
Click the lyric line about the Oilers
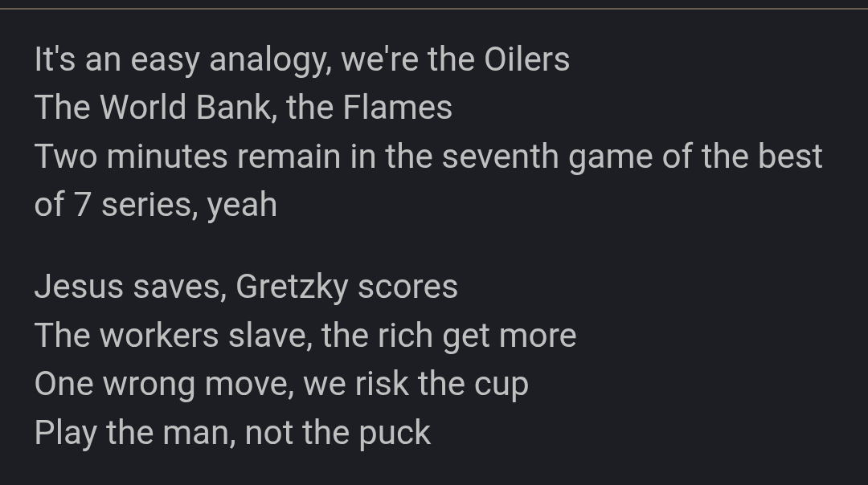point(301,59)
